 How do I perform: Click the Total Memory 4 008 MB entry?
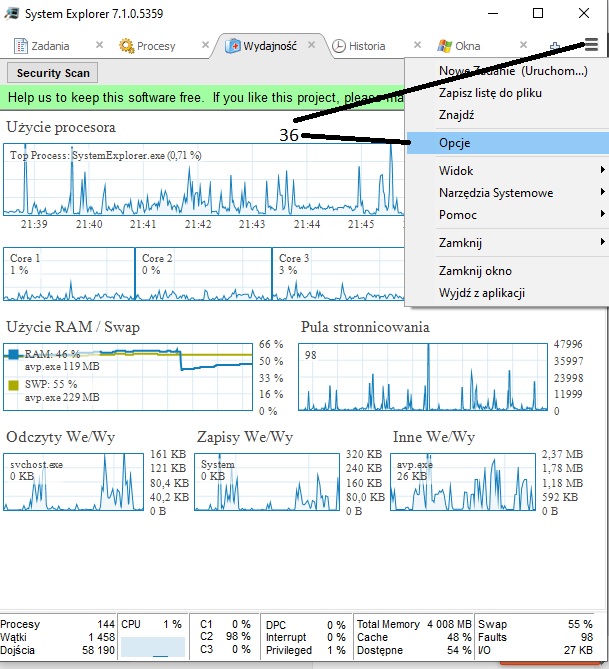(414, 624)
